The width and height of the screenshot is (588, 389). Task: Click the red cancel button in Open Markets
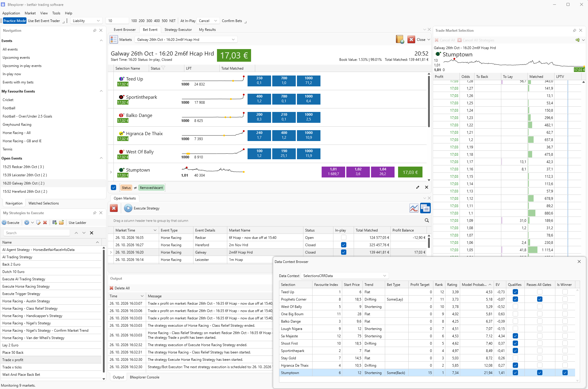(x=114, y=208)
